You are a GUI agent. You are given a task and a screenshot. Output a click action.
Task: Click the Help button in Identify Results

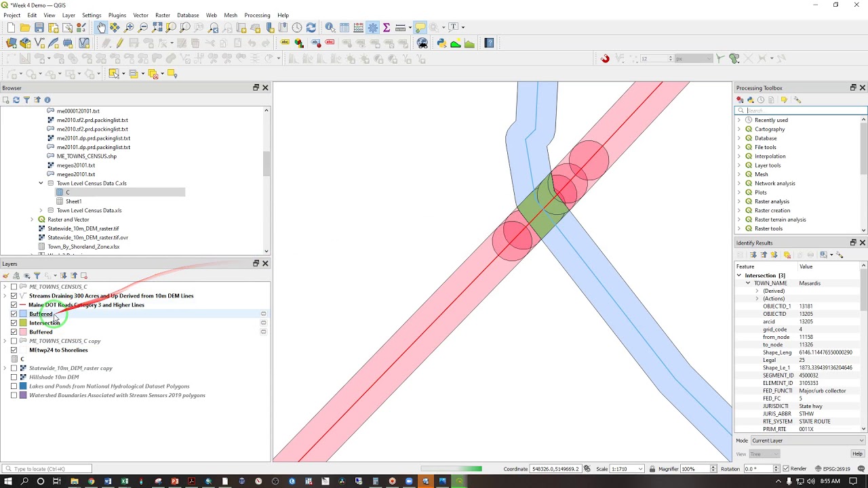pyautogui.click(x=857, y=454)
